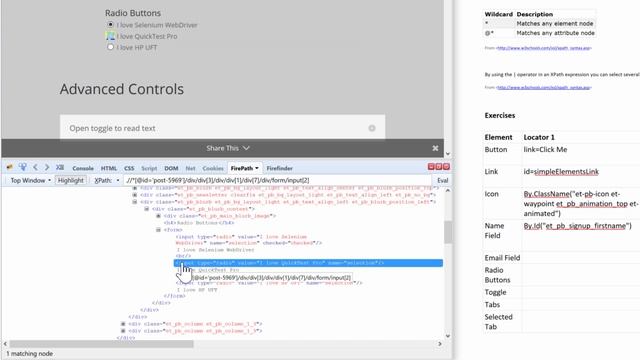
Task: Click scroll right arrow of FirePath panel
Action: 440,344
